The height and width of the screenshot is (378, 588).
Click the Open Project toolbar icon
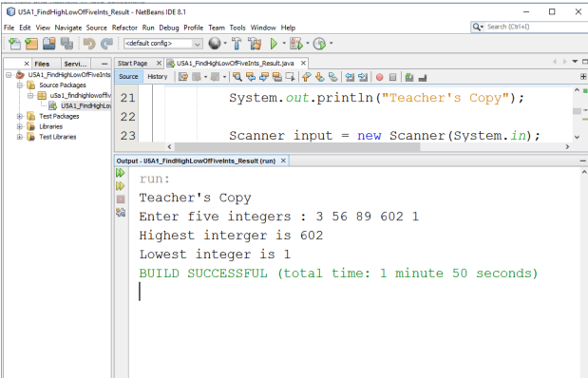[49, 44]
